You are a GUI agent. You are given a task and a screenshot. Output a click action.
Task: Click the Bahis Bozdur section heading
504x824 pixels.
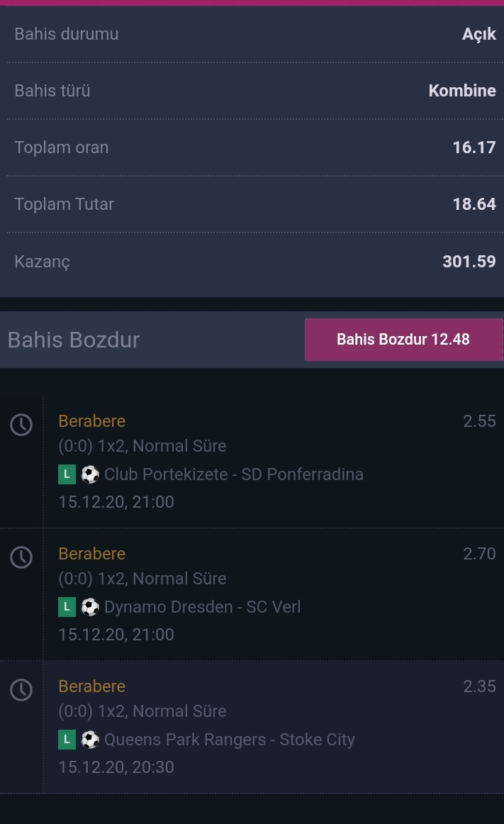coord(74,340)
